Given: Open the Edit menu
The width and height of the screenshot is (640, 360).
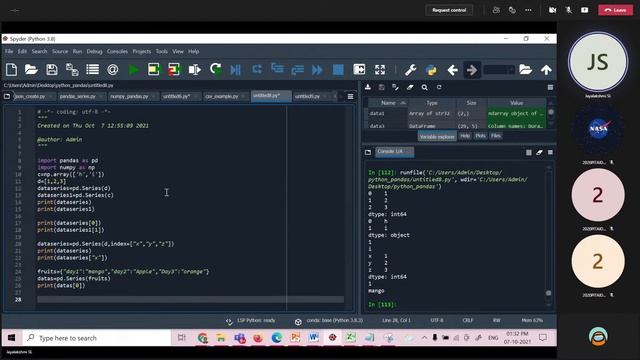Looking at the screenshot, I should [22, 51].
